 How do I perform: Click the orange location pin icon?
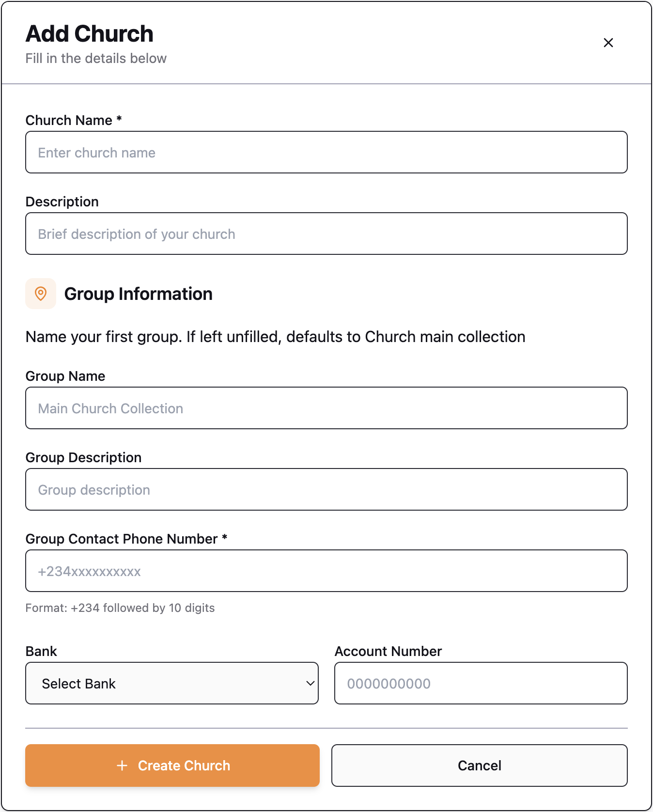tap(41, 294)
